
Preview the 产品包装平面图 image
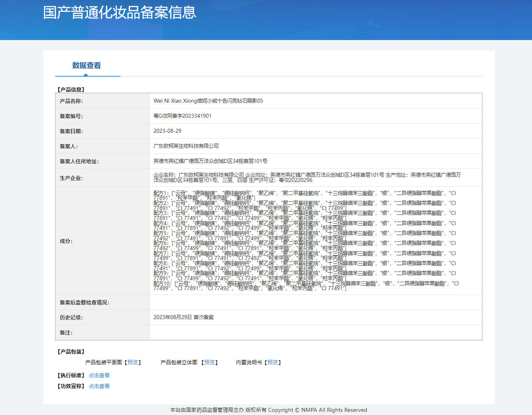pos(133,362)
